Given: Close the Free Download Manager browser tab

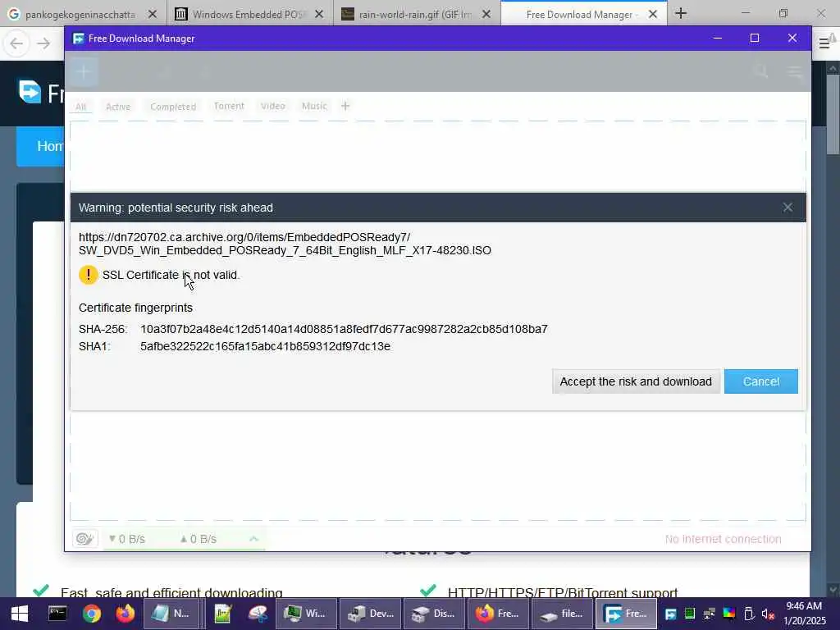Looking at the screenshot, I should (x=653, y=15).
